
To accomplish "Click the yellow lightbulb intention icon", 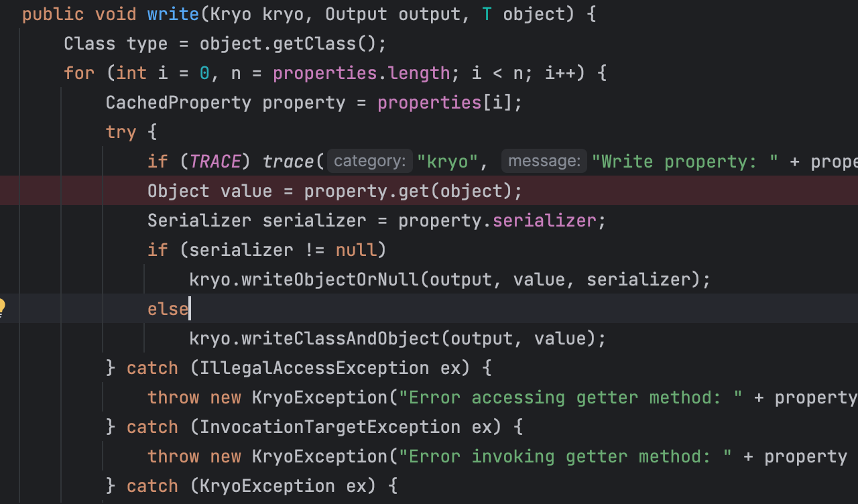I will [2, 308].
